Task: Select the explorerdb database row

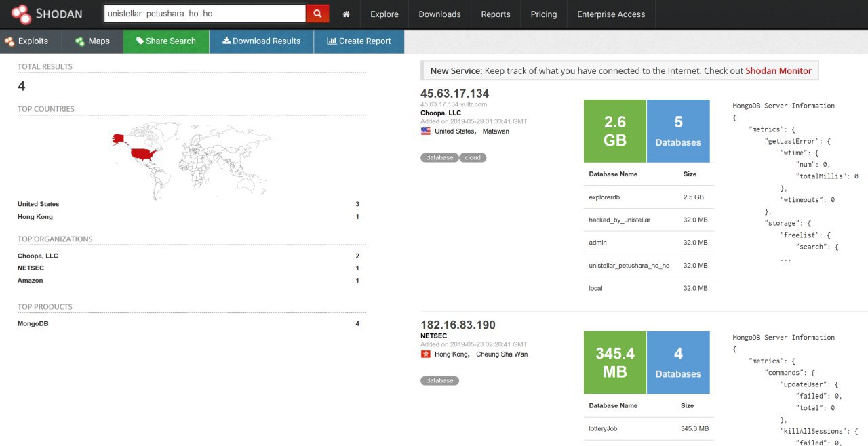Action: 648,197
